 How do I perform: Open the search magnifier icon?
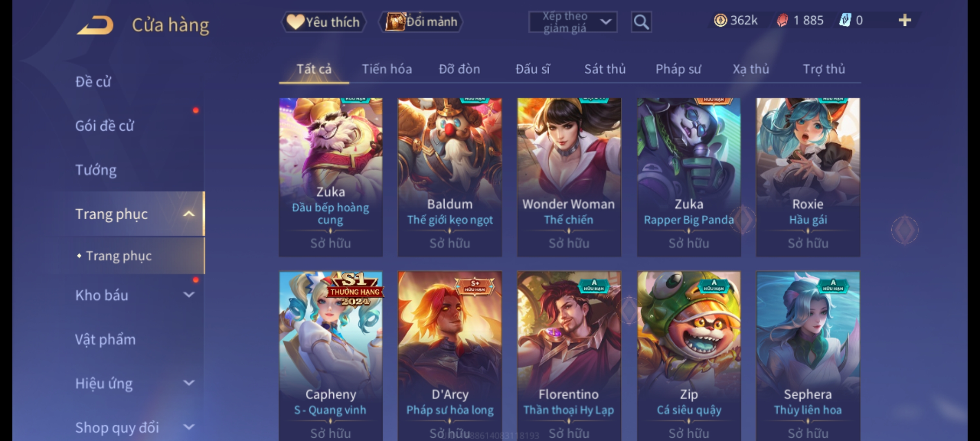coord(641,22)
